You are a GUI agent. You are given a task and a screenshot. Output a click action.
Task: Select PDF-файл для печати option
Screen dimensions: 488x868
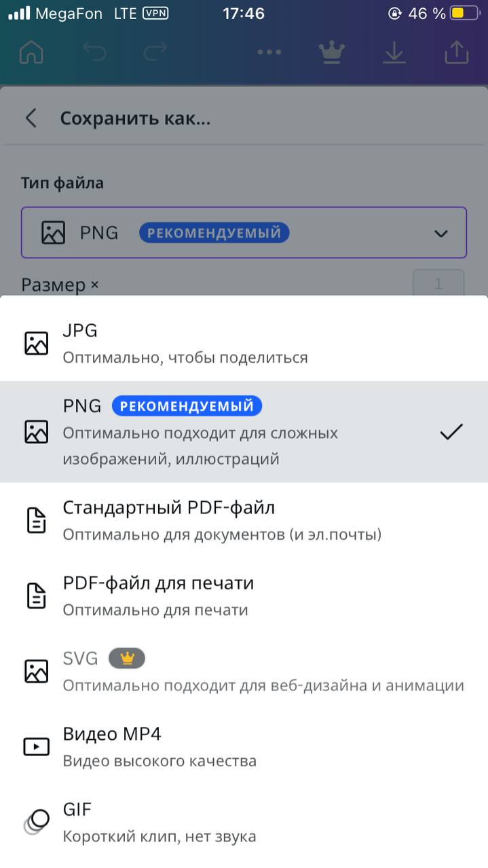point(244,595)
